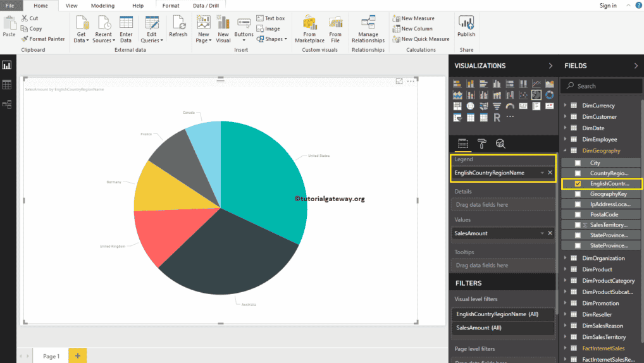The height and width of the screenshot is (363, 644).
Task: Add a new report page
Action: [78, 355]
